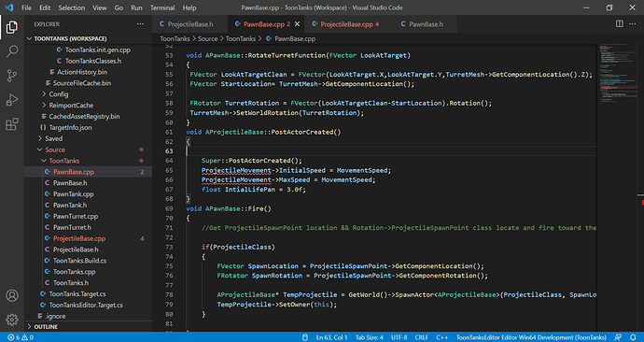
Task: Click the database icon in status bar
Action: (305, 337)
